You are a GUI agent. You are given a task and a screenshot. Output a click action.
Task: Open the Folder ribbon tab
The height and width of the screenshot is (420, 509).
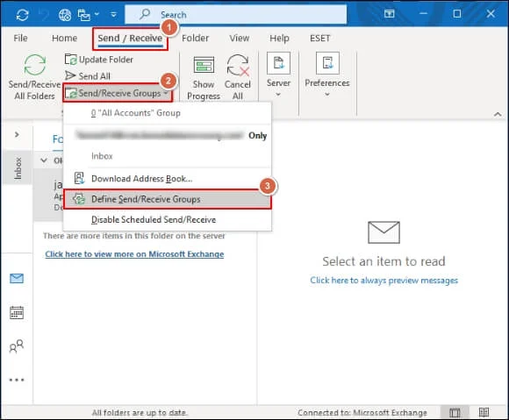(x=195, y=39)
